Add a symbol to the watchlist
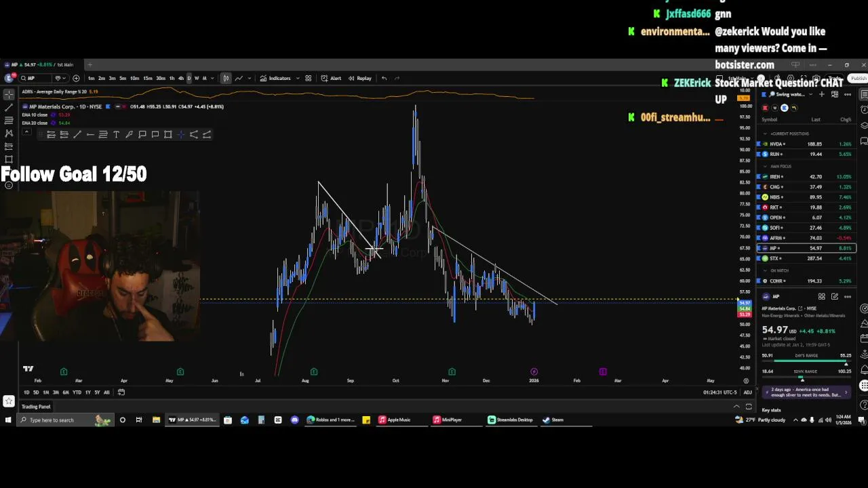Viewport: 868px width, 488px height. [x=821, y=94]
